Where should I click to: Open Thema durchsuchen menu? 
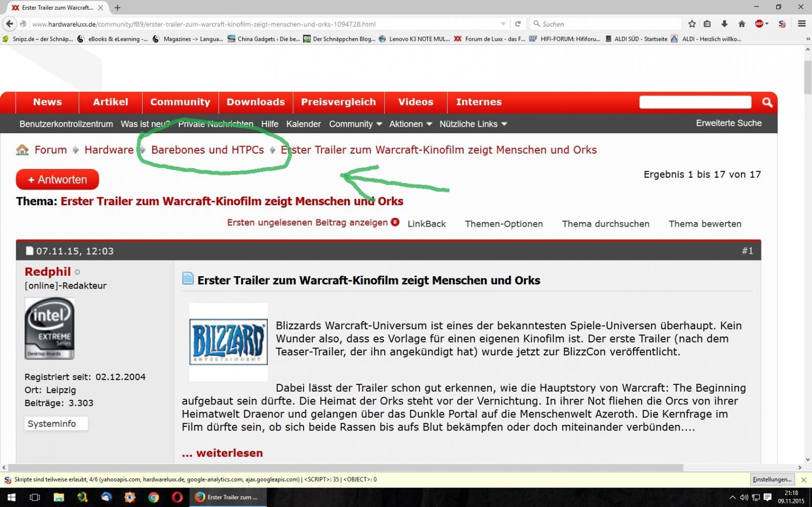coord(606,224)
